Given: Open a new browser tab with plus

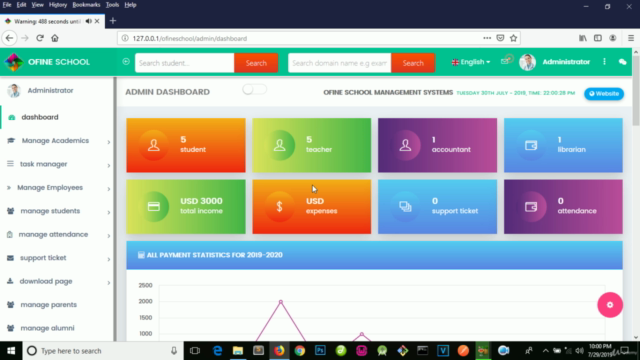Looking at the screenshot, I should pos(113,21).
